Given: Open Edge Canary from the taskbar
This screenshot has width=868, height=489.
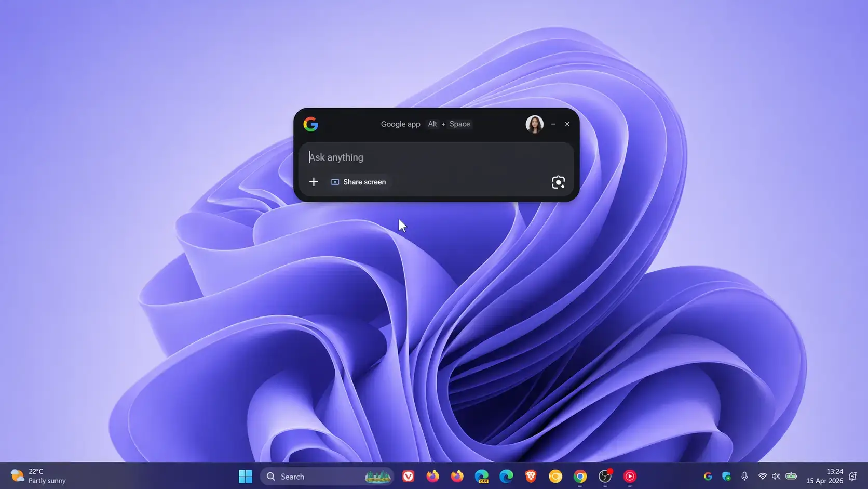Looking at the screenshot, I should 482,476.
